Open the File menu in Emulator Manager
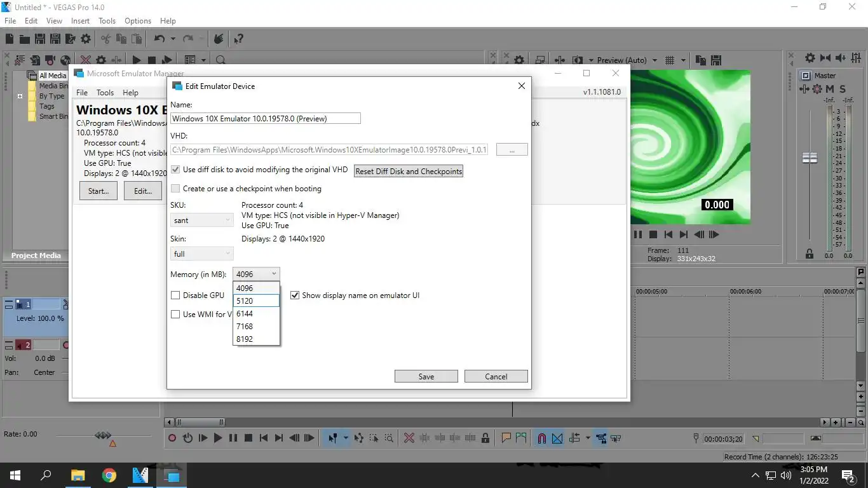 point(82,93)
